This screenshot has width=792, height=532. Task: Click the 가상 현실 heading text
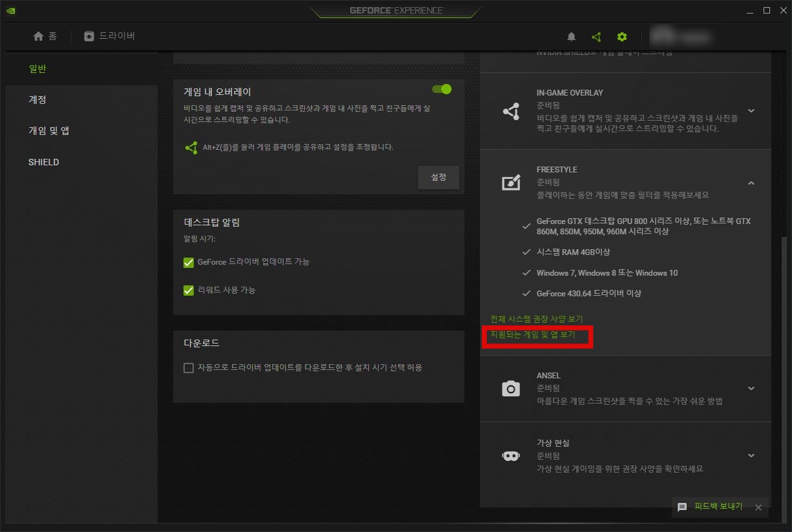click(553, 443)
